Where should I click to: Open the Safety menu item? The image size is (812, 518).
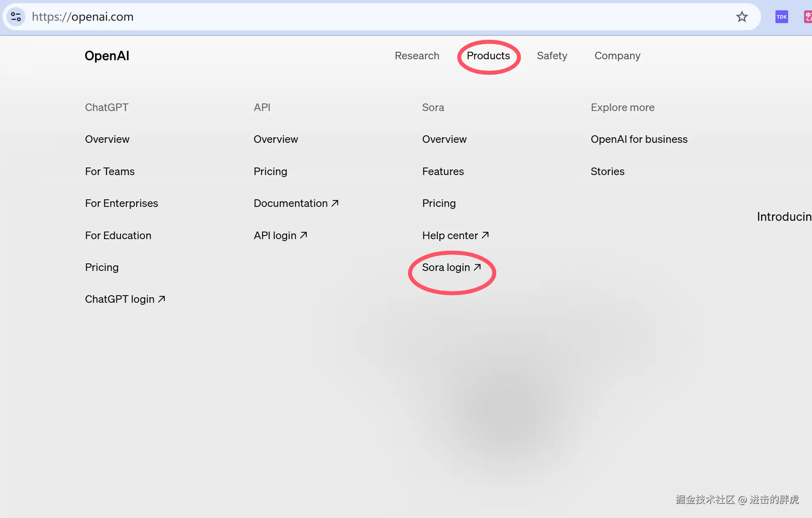(x=552, y=56)
